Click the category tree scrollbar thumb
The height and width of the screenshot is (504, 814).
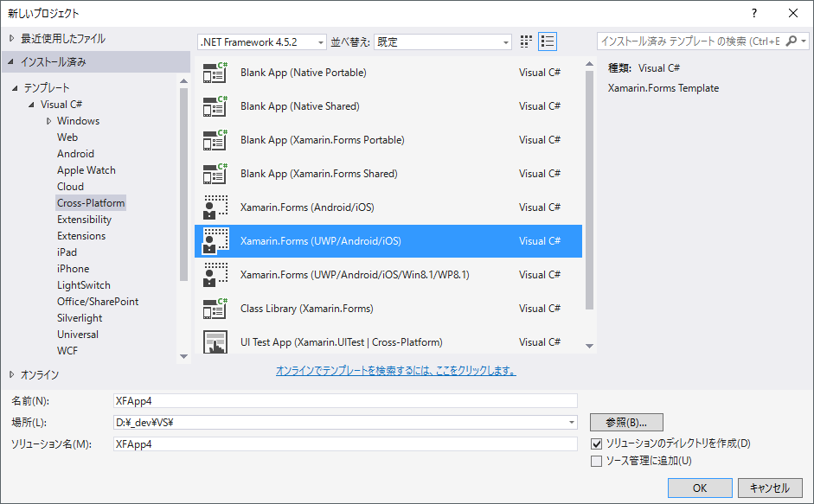click(x=183, y=184)
